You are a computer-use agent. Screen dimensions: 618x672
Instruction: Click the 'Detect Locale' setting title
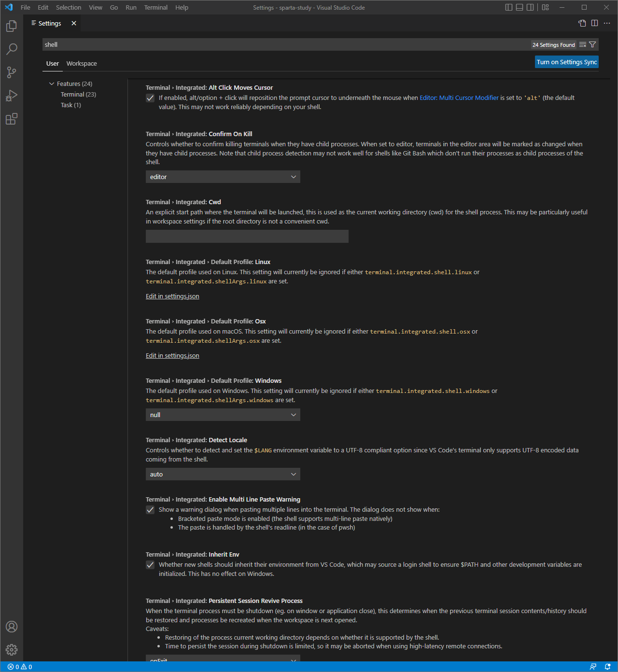[228, 440]
